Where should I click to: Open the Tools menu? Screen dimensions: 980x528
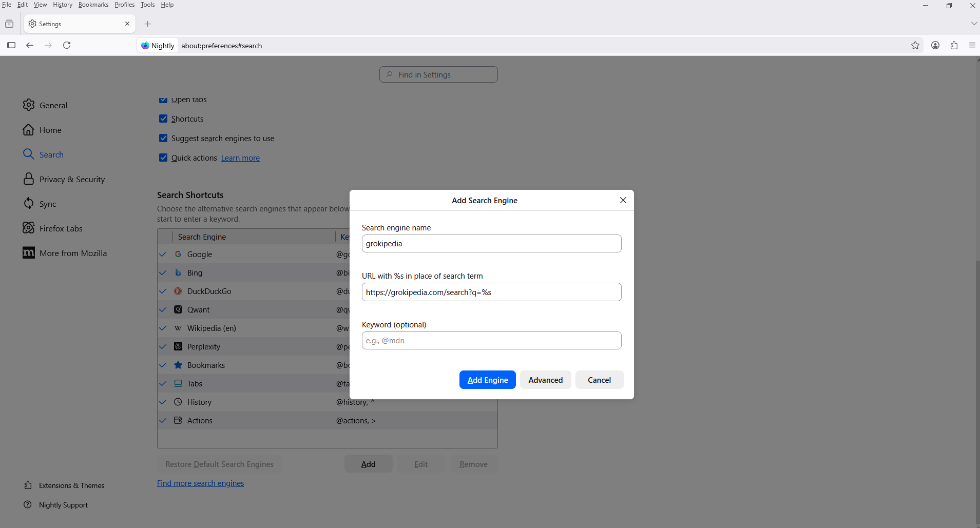point(147,5)
